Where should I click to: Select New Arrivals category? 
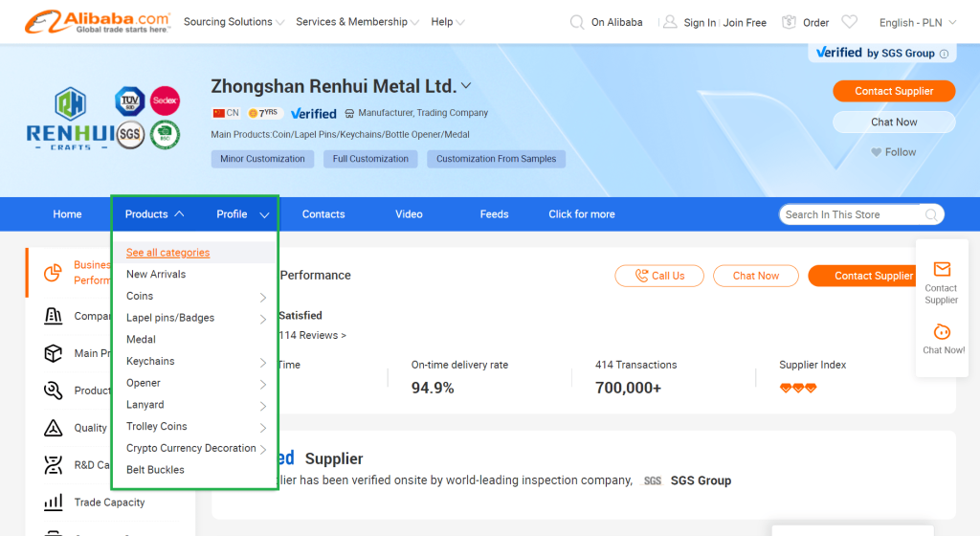[x=156, y=275]
